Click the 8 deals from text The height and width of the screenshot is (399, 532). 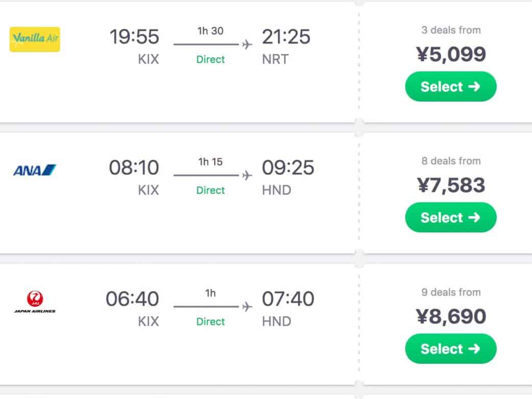(451, 161)
